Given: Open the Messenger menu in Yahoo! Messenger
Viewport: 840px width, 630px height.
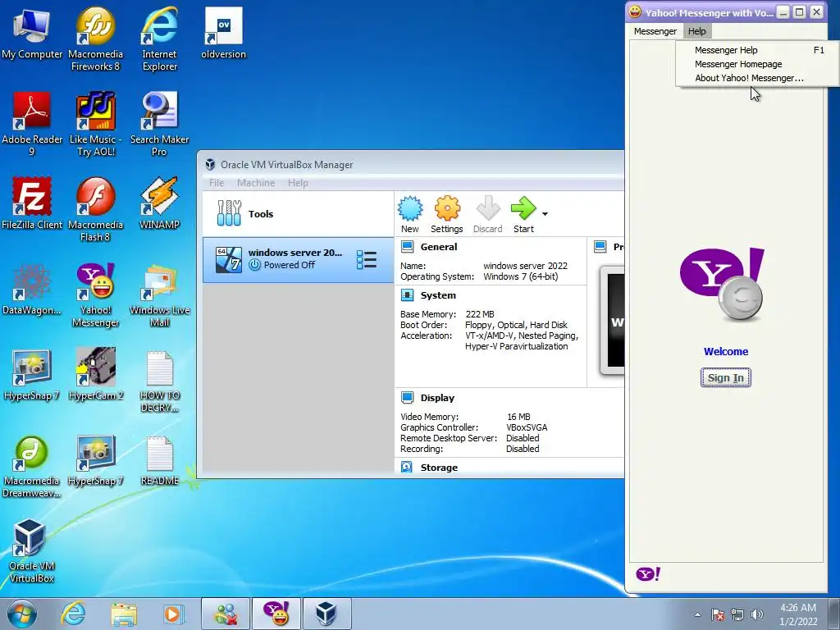Looking at the screenshot, I should pos(655,31).
